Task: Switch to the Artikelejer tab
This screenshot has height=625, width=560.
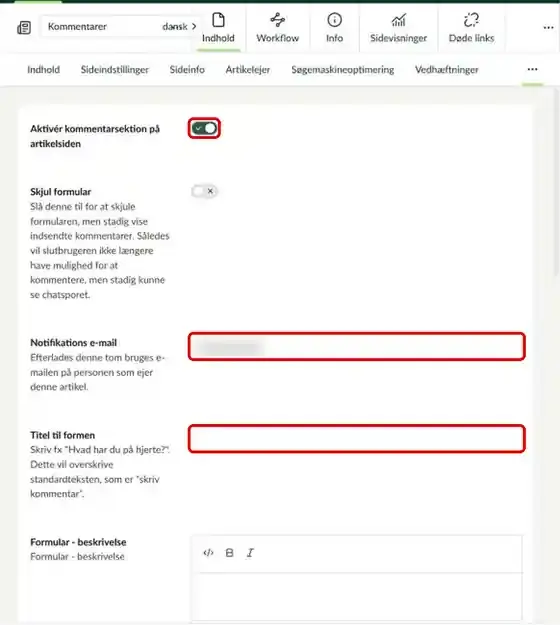Action: click(248, 69)
